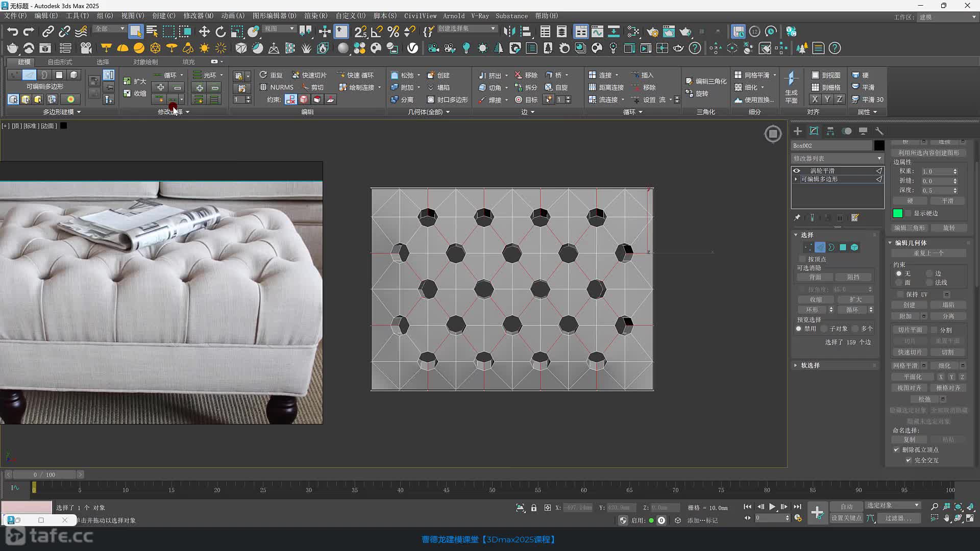Open the 创建选择集 dropdown
The height and width of the screenshot is (551, 980).
click(x=467, y=29)
